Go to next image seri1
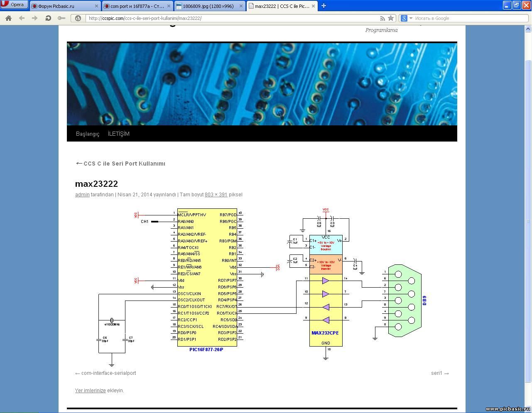 (x=440, y=373)
